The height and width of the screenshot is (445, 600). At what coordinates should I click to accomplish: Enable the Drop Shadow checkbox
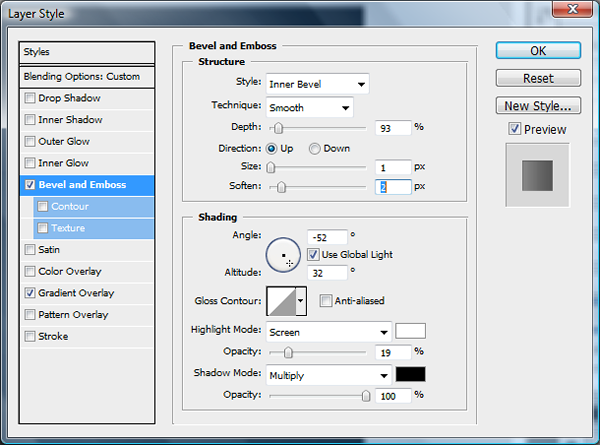[30, 98]
